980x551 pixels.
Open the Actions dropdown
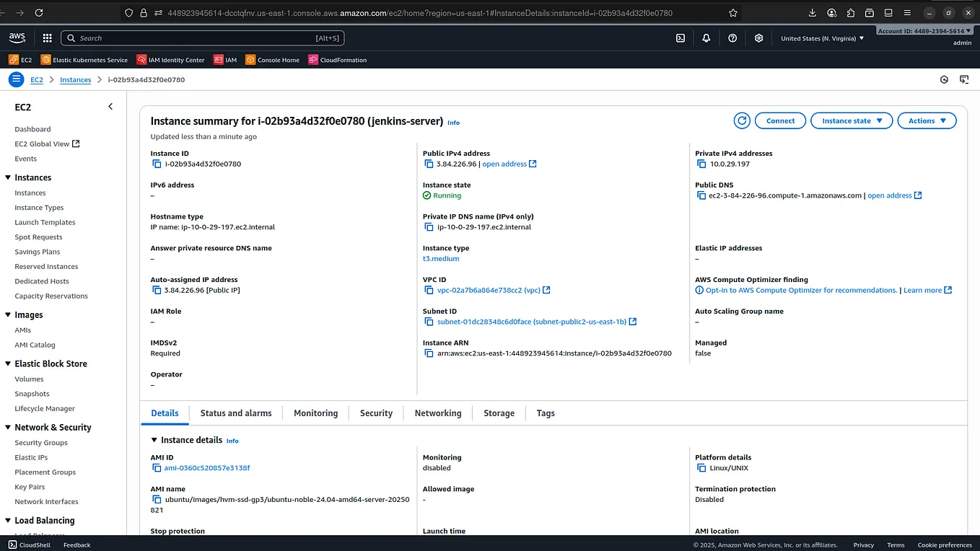[x=927, y=120]
